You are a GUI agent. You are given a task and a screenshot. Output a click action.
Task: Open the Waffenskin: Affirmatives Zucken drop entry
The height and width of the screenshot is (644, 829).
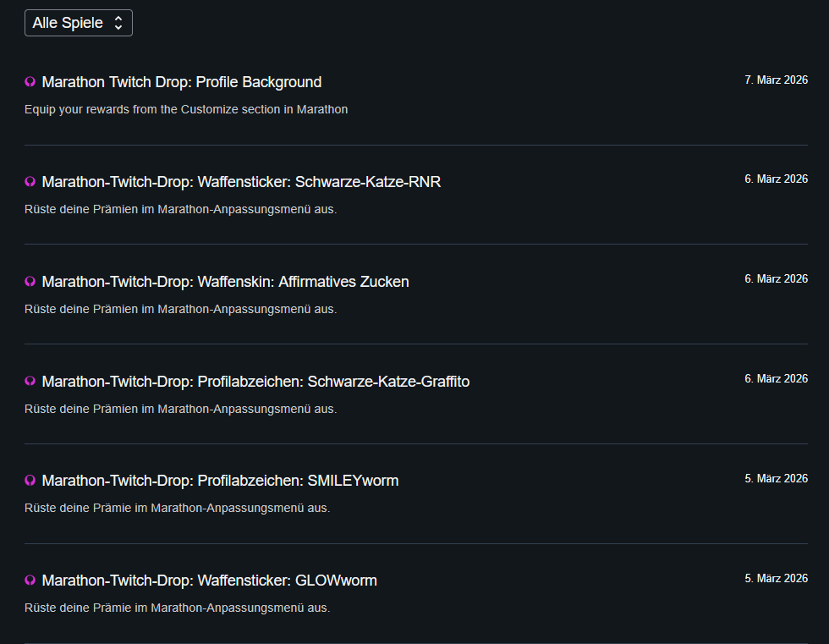point(225,282)
